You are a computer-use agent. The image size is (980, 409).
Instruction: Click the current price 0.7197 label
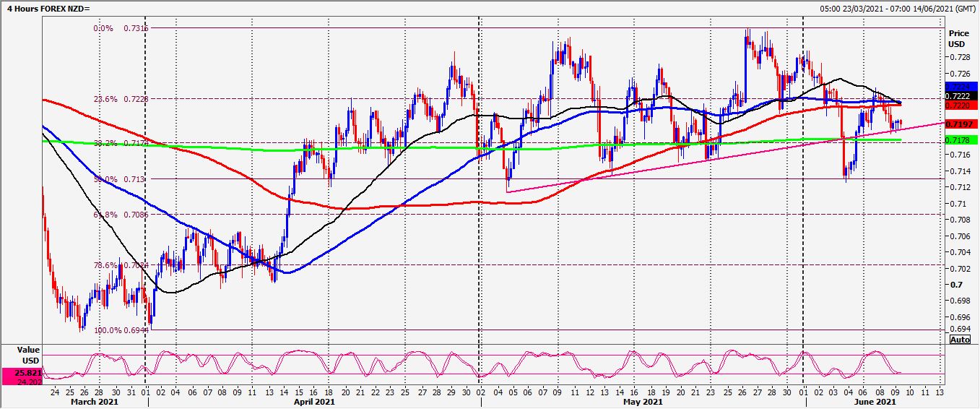960,124
